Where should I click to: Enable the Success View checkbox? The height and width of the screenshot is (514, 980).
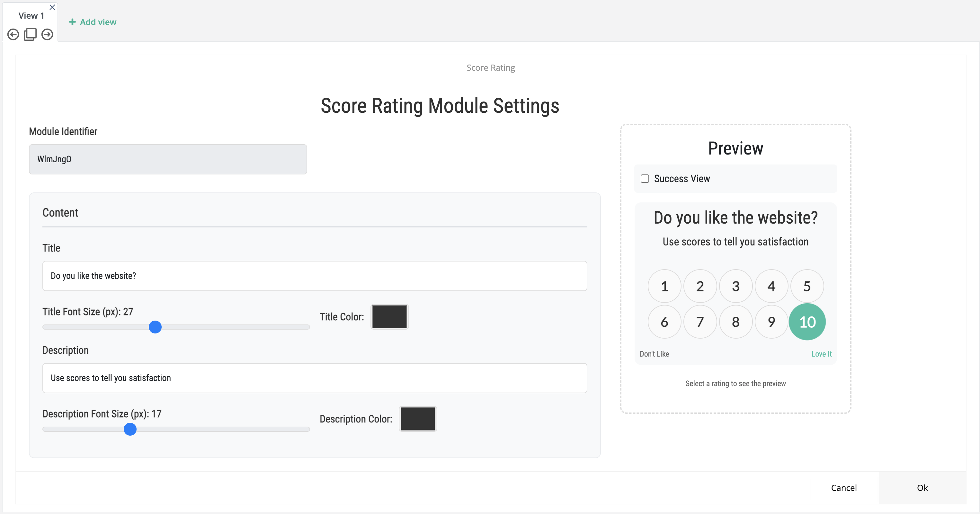pyautogui.click(x=645, y=179)
